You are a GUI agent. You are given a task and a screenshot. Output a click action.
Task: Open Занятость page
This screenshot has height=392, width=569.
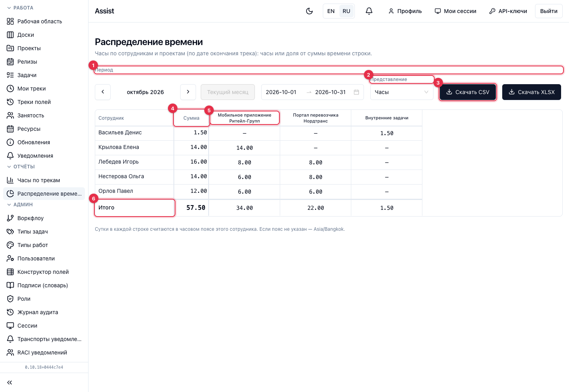coord(44,115)
